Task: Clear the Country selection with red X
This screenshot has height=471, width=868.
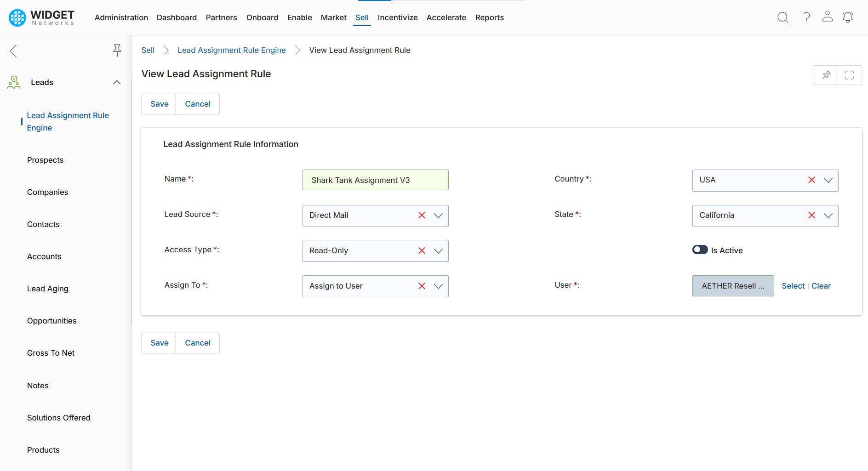Action: pyautogui.click(x=811, y=180)
